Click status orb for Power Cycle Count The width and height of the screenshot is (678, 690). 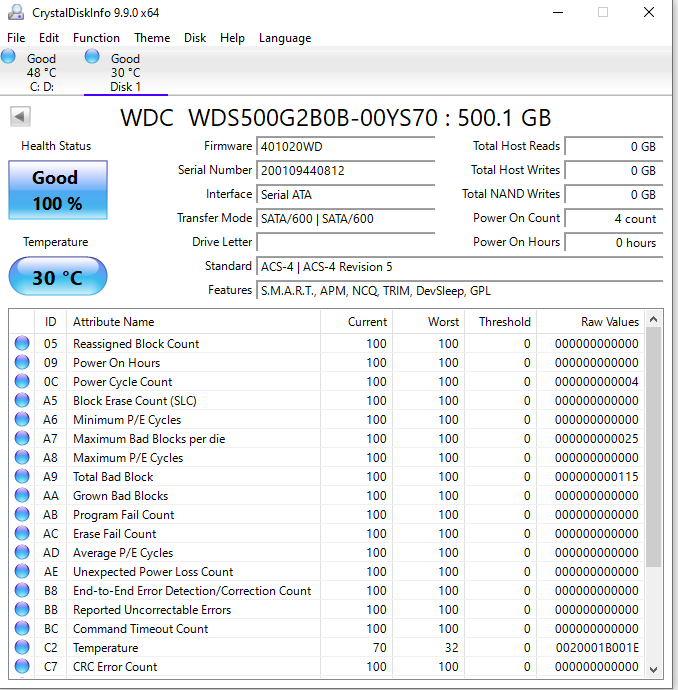pyautogui.click(x=22, y=381)
